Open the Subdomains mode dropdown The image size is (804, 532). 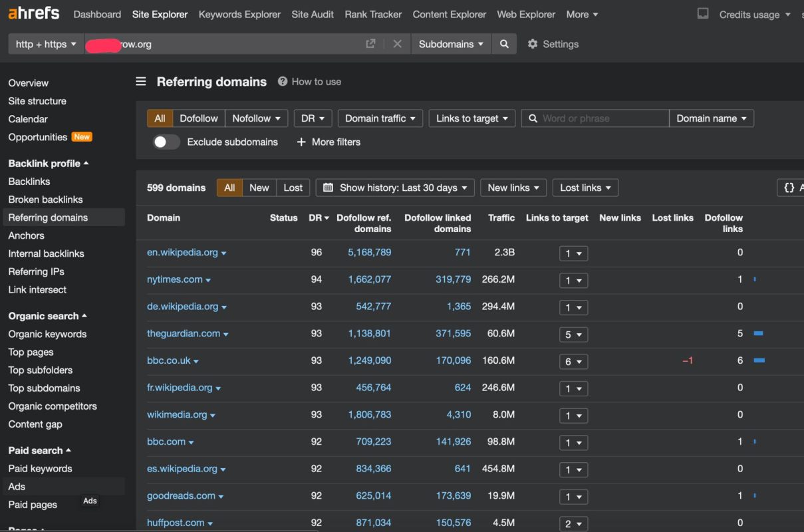[x=451, y=44]
